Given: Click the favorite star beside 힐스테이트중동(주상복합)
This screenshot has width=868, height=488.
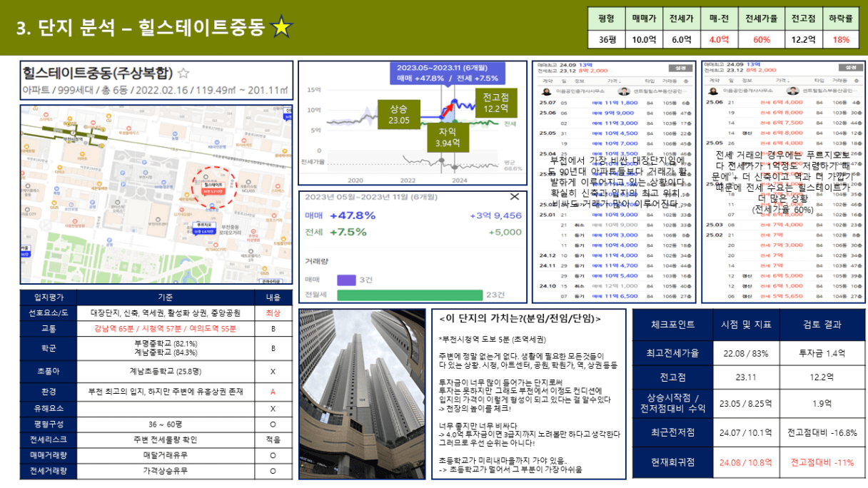Looking at the screenshot, I should [x=183, y=73].
